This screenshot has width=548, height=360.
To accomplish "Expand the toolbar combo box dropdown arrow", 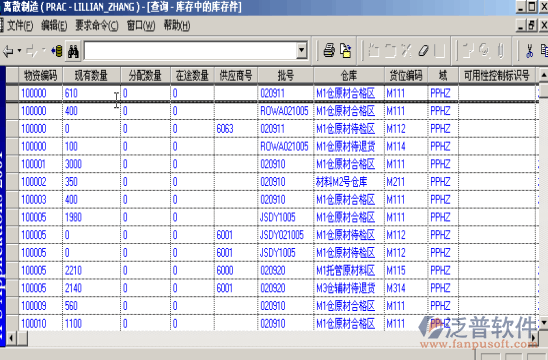I will pos(302,51).
